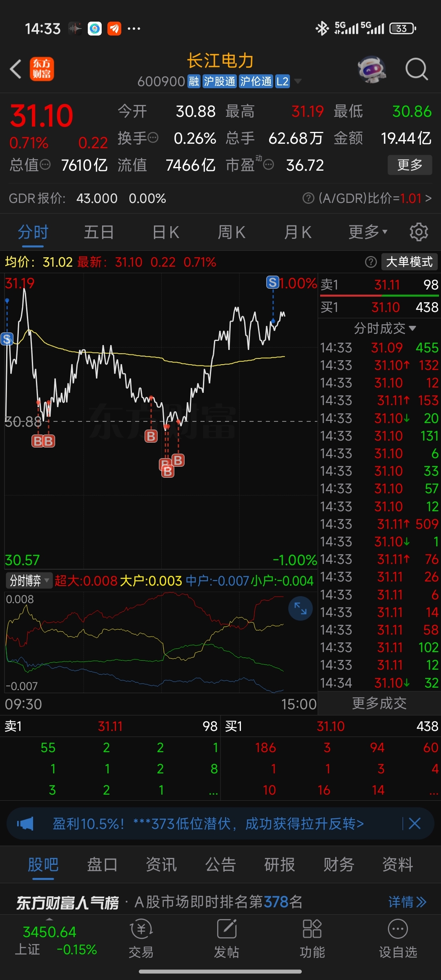Tap the trade row with volume 509

pyautogui.click(x=379, y=524)
